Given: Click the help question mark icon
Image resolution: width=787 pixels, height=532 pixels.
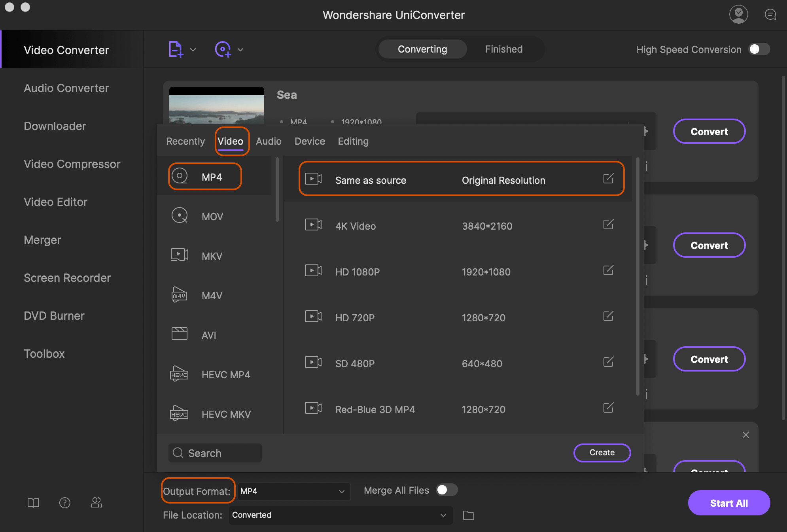Looking at the screenshot, I should (x=64, y=502).
